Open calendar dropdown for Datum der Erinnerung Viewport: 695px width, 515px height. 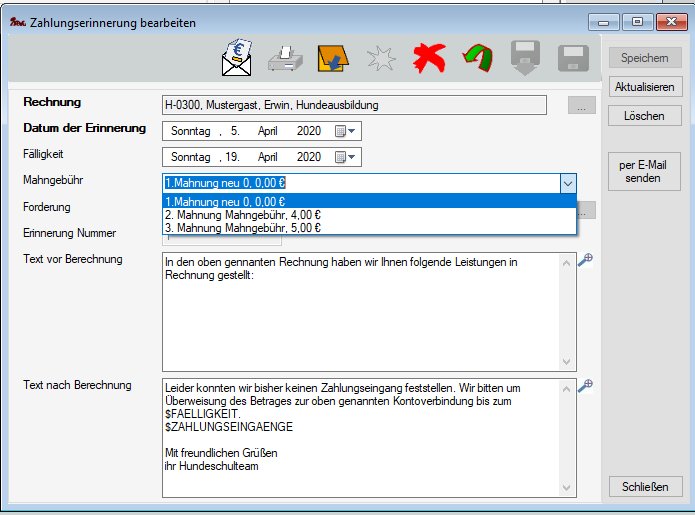[345, 131]
